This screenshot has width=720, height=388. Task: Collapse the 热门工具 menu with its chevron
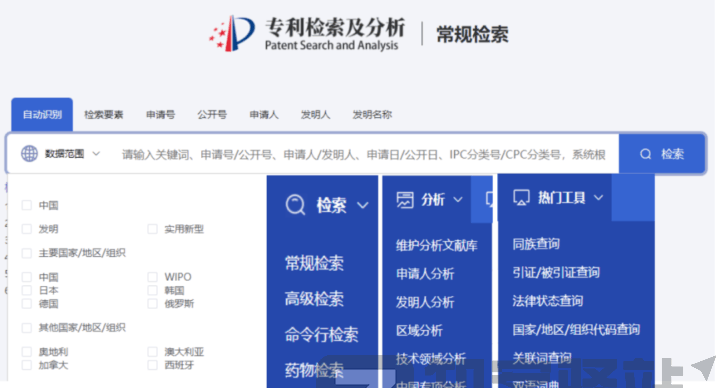[598, 197]
